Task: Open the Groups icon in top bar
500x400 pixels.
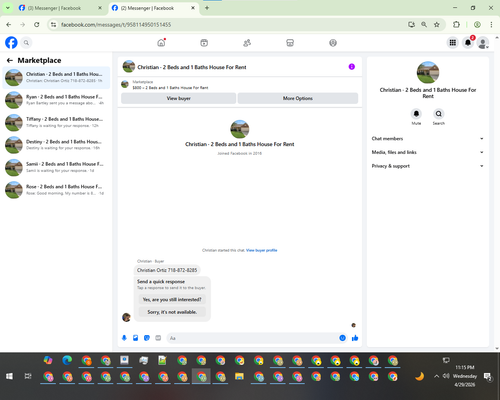Action: point(333,43)
